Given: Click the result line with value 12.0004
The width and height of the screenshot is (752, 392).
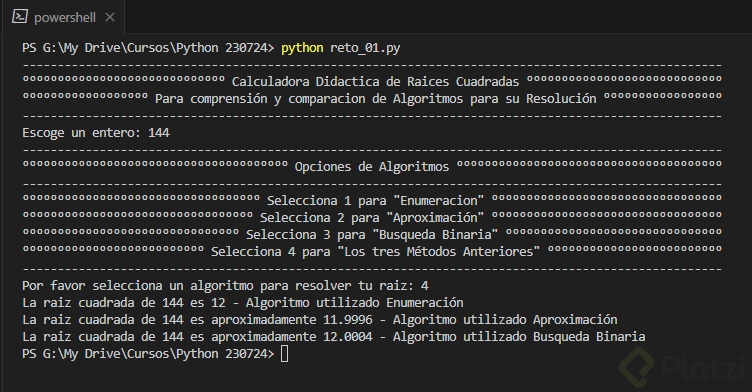Looking at the screenshot, I should [x=334, y=337].
